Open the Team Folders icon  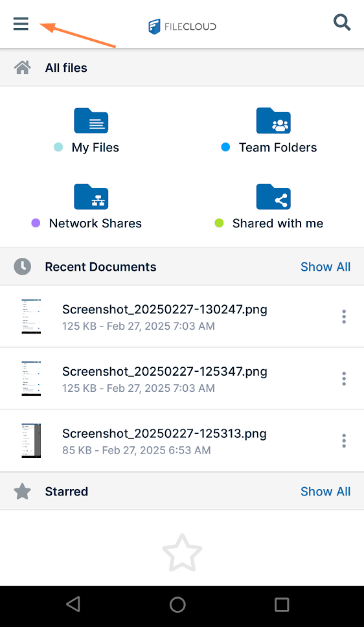pyautogui.click(x=273, y=120)
